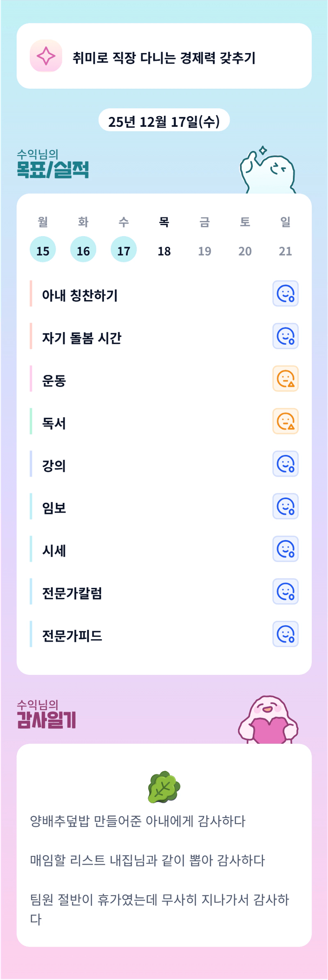Viewport: 328px width, 980px height.
Task: Click the smiley status icon for 전문가칼럼
Action: (x=285, y=591)
